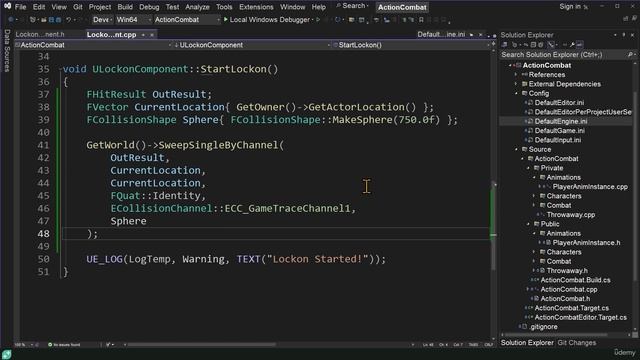
Task: Open the Data Sources side panel
Action: point(7,51)
